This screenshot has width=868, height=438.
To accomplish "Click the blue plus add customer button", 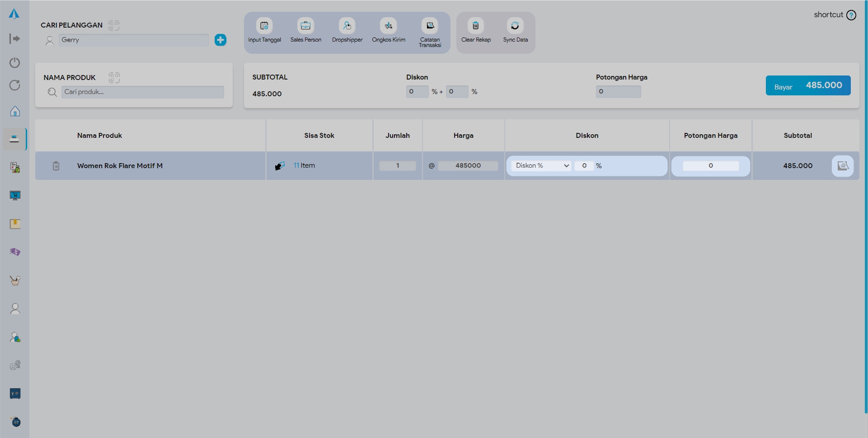I will (x=221, y=40).
